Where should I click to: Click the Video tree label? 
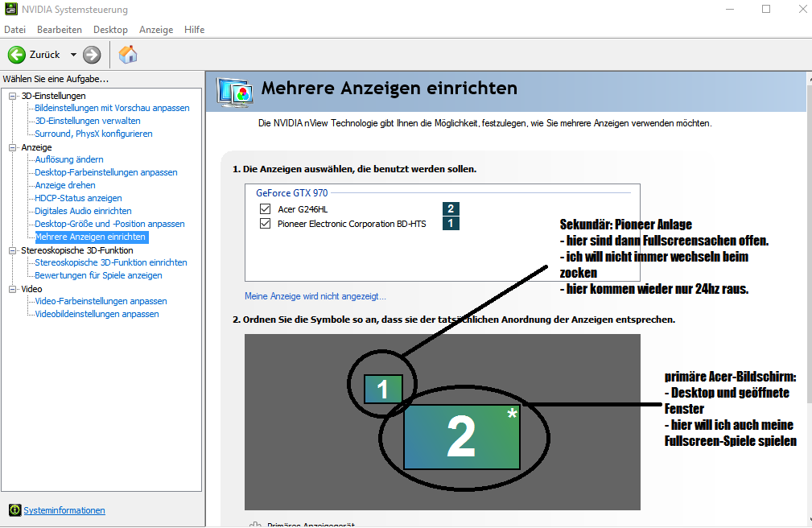(x=31, y=289)
